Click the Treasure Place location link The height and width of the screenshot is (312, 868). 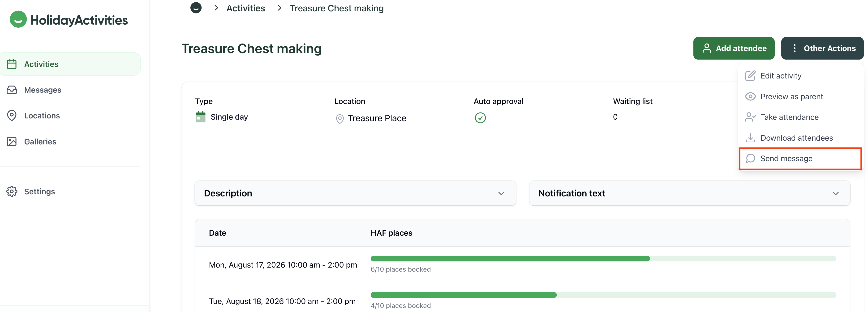tap(377, 118)
